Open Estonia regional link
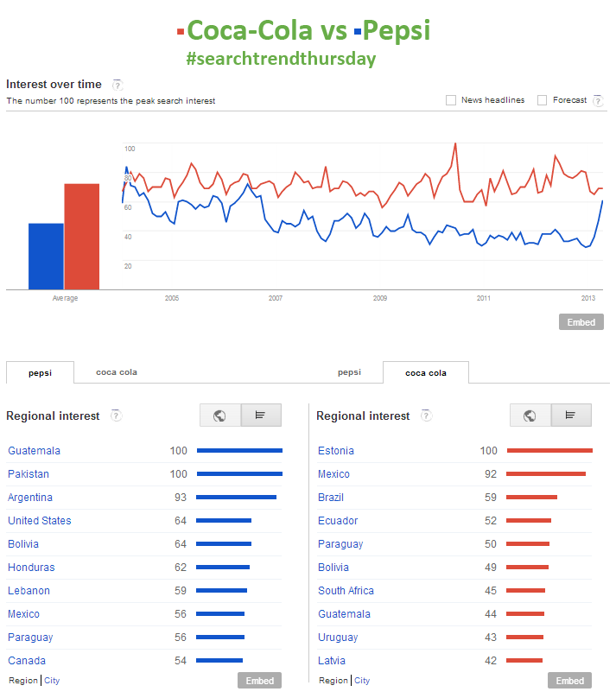This screenshot has height=698, width=616. pos(336,450)
